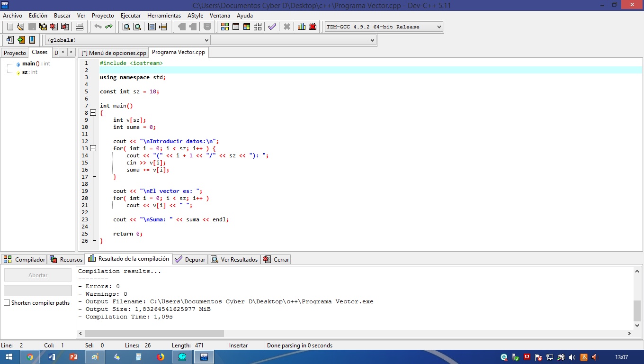Image resolution: width=644 pixels, height=364 pixels.
Task: Open the Proyecto menu
Action: tap(103, 16)
